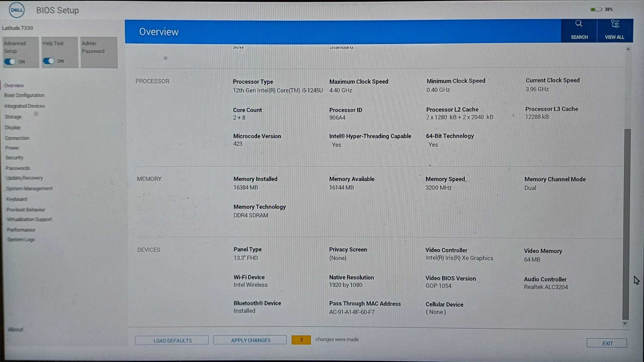Click the Apply Changes button

250,340
